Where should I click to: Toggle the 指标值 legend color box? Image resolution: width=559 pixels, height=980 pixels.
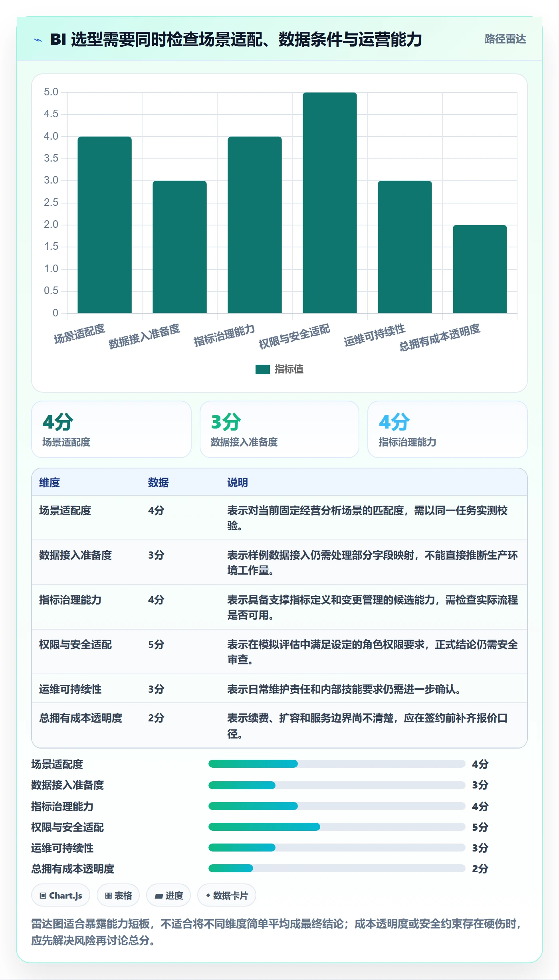tap(262, 369)
